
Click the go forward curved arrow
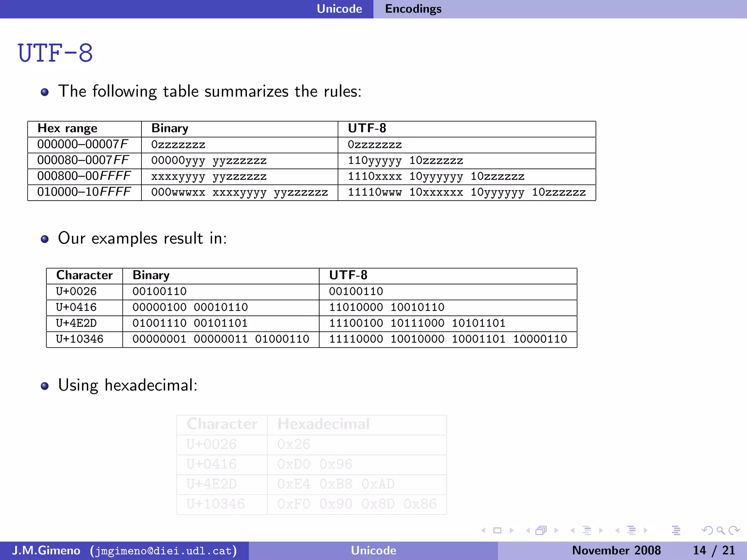point(734,530)
